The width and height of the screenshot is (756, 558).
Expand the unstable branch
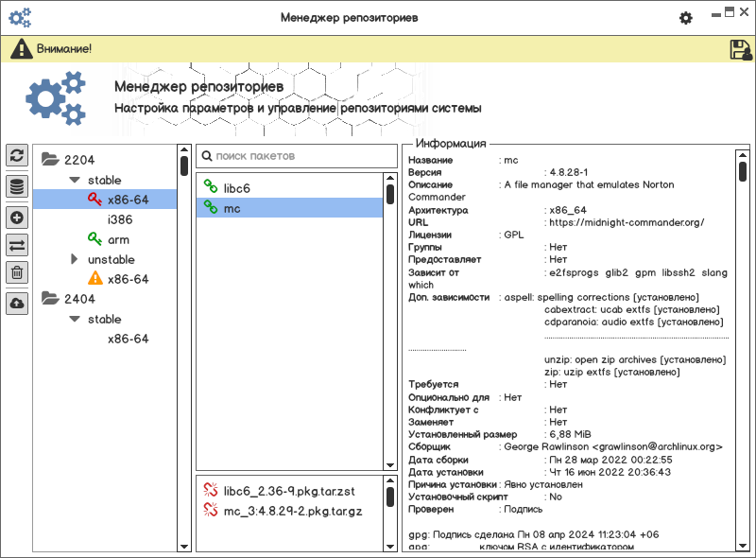(x=75, y=259)
